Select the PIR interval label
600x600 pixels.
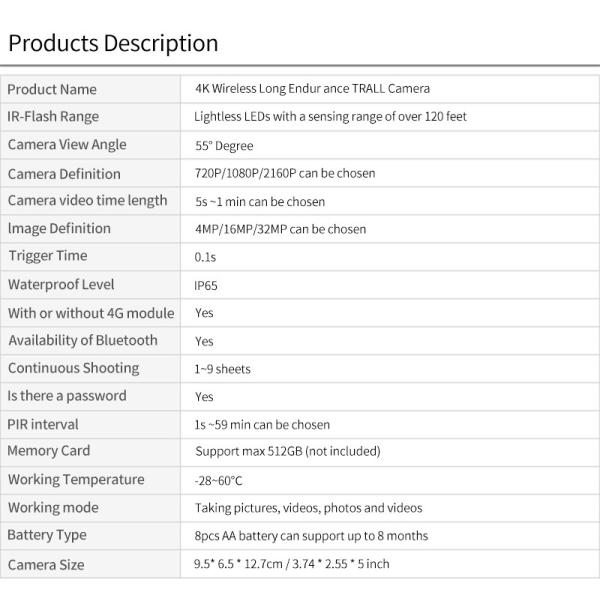(x=43, y=424)
